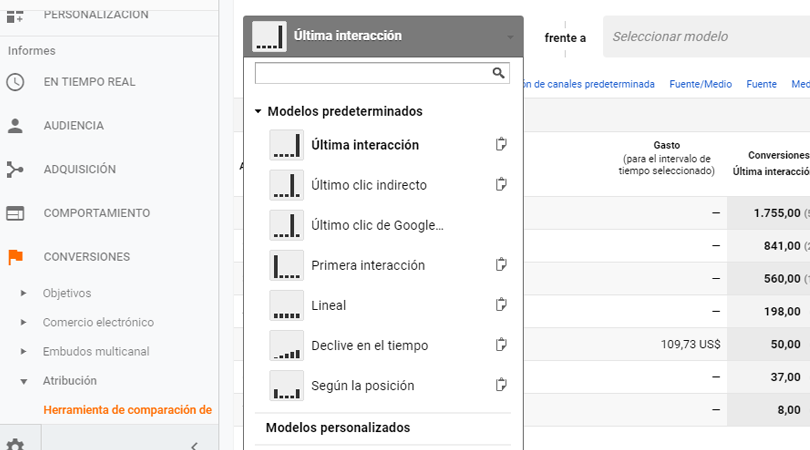Open Conversiones reports section

pos(87,257)
